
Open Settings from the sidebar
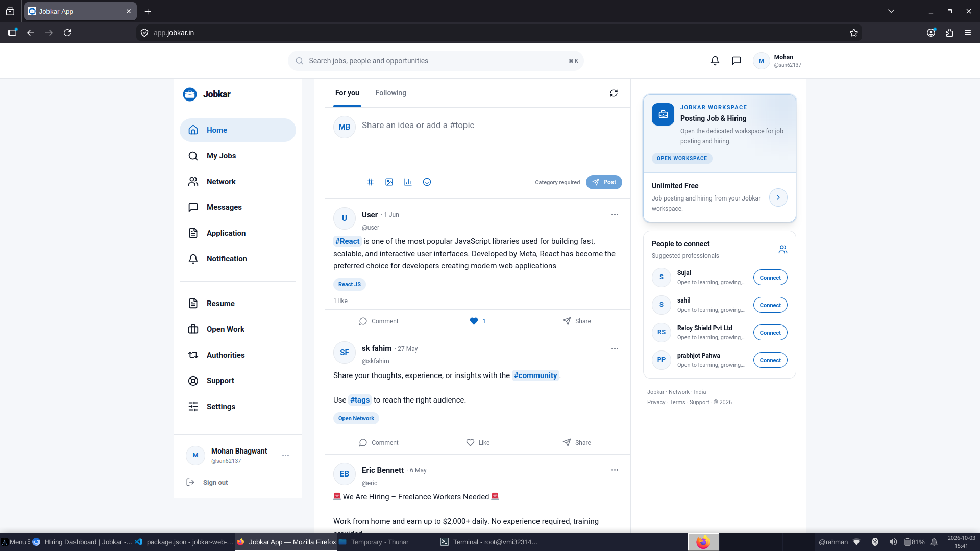click(x=238, y=407)
